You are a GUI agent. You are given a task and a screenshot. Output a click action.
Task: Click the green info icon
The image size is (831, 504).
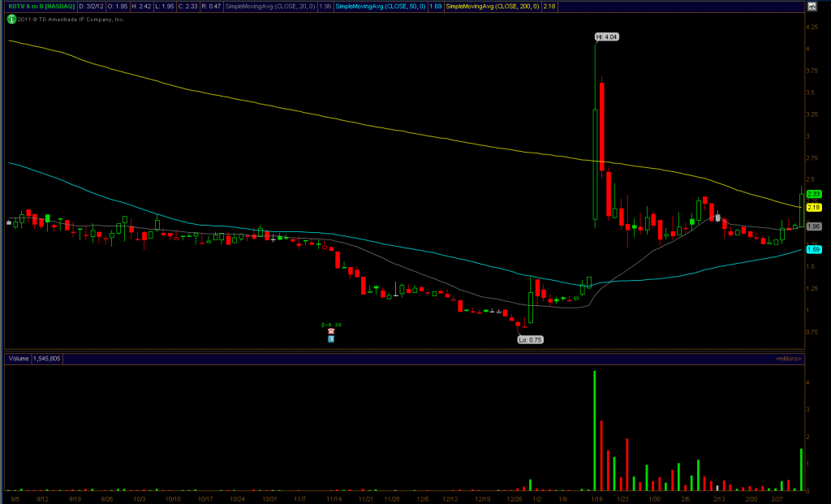pyautogui.click(x=11, y=19)
